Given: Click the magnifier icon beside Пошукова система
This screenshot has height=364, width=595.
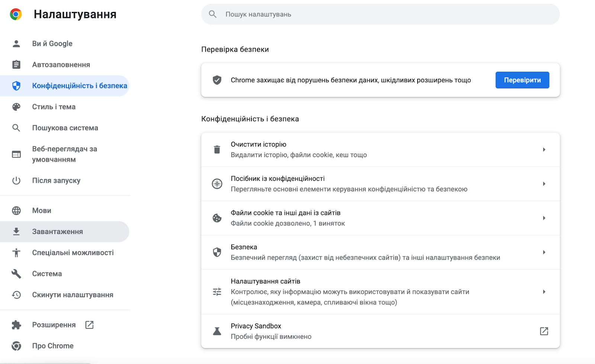Looking at the screenshot, I should coord(16,128).
